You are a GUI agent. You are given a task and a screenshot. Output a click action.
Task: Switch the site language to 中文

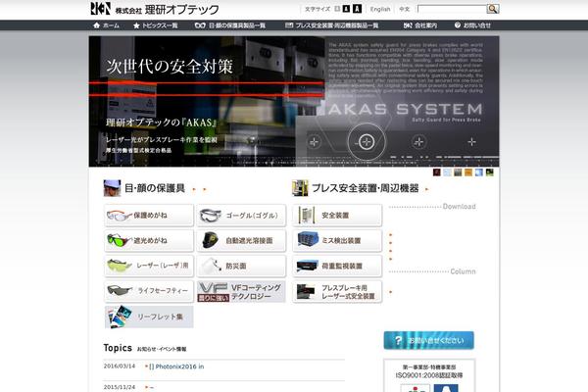[404, 9]
